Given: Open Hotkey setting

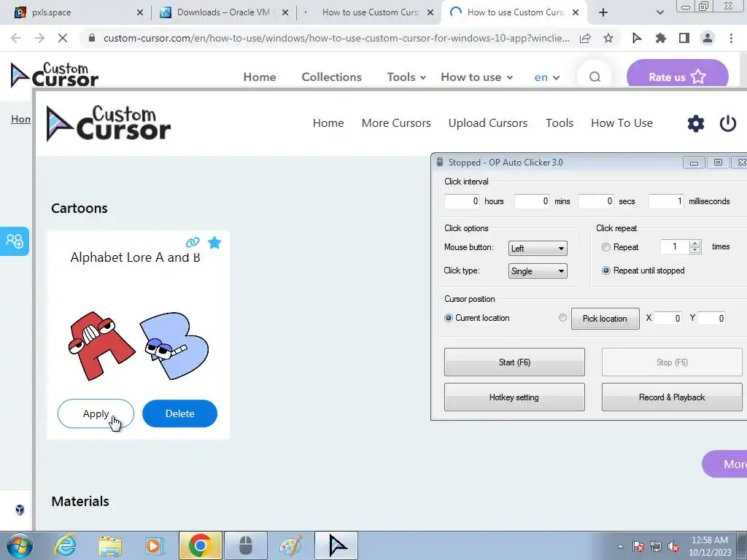Looking at the screenshot, I should coord(514,397).
